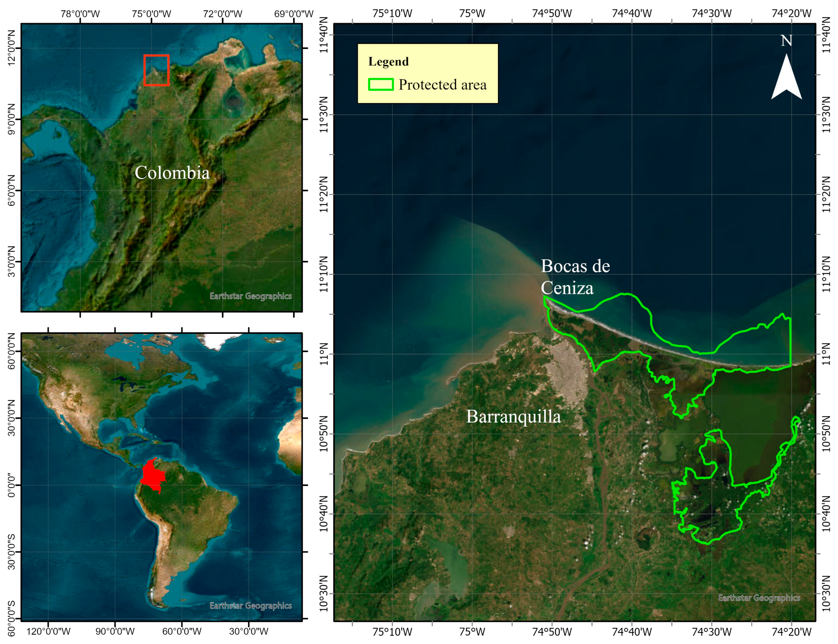Click Earthstar Geographics credit on world inset
This screenshot has height=644, width=838.
251,605
